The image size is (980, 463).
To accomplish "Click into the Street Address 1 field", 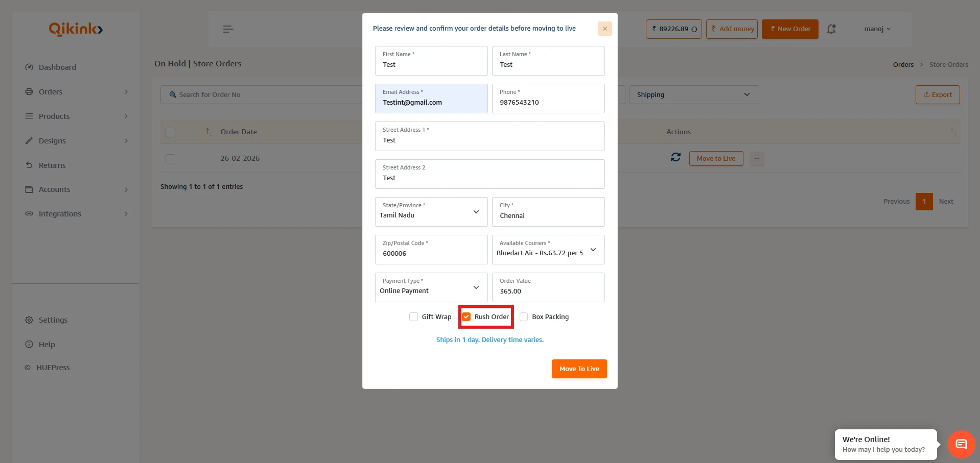I will 490,136.
